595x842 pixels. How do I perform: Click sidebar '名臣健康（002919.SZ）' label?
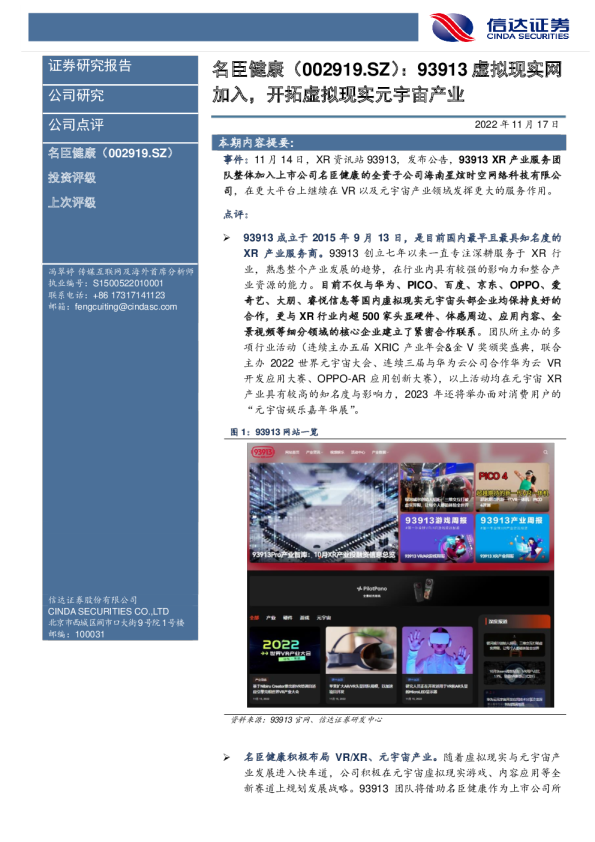click(111, 154)
